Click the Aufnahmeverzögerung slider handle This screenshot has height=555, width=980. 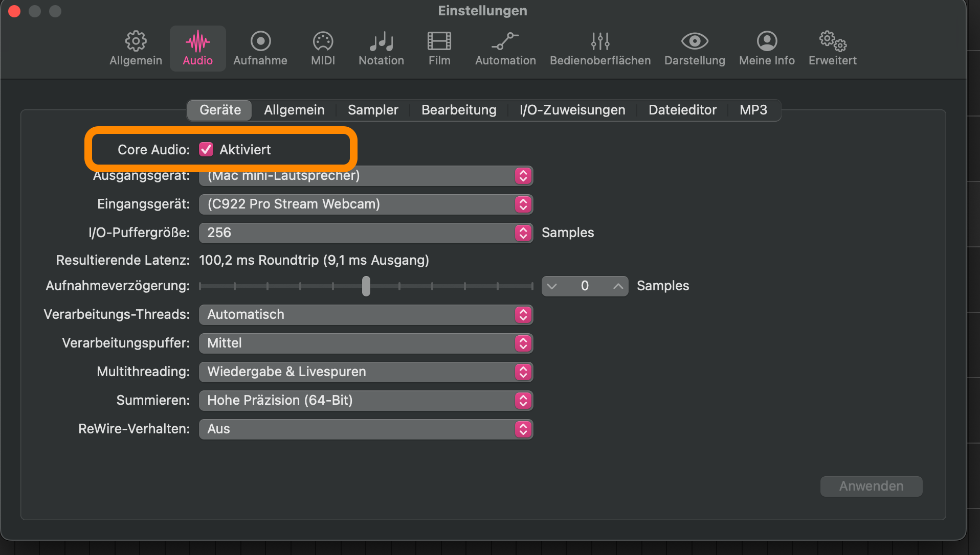coord(366,286)
